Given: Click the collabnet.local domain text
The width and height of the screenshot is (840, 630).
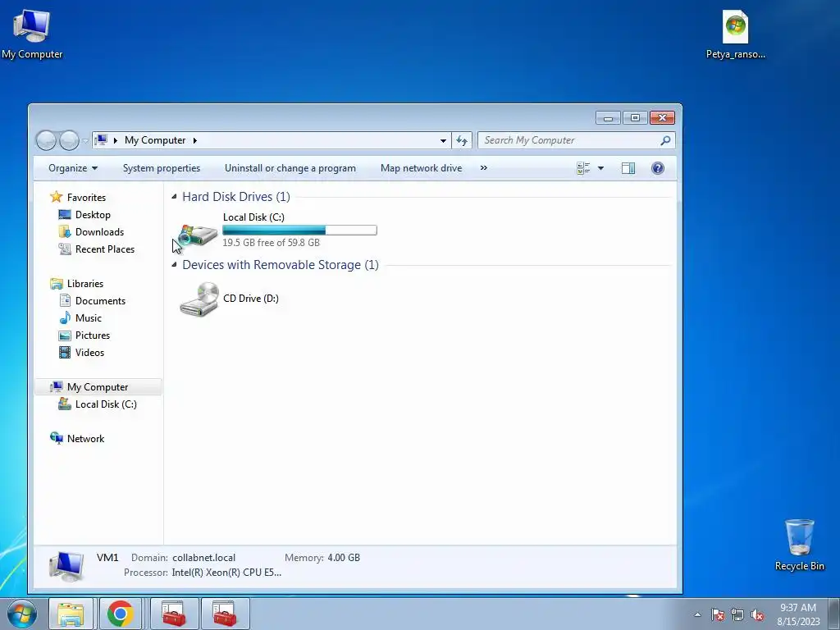Looking at the screenshot, I should click(x=203, y=558).
